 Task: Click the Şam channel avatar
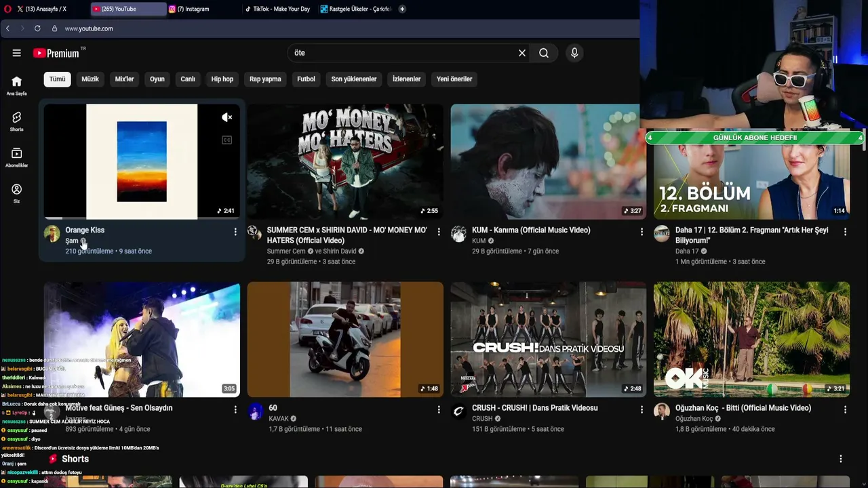(x=52, y=234)
